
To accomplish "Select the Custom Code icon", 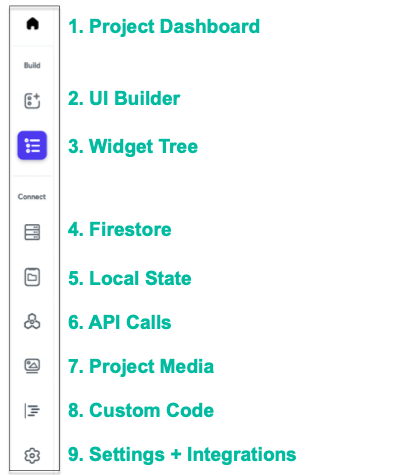I will point(32,410).
